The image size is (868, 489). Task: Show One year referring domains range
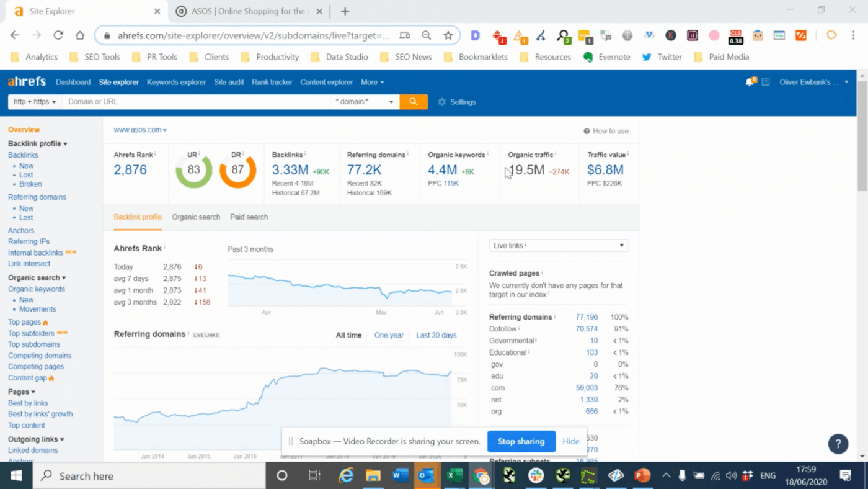(389, 335)
